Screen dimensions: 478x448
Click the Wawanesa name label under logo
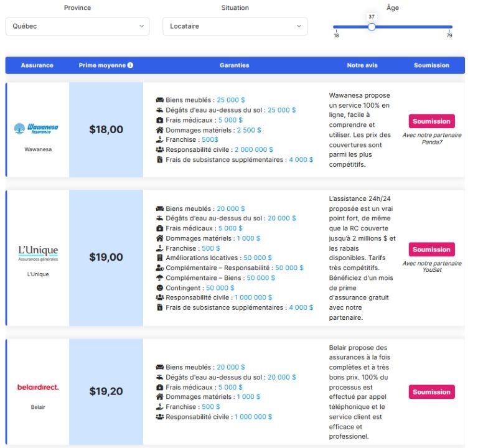[38, 149]
